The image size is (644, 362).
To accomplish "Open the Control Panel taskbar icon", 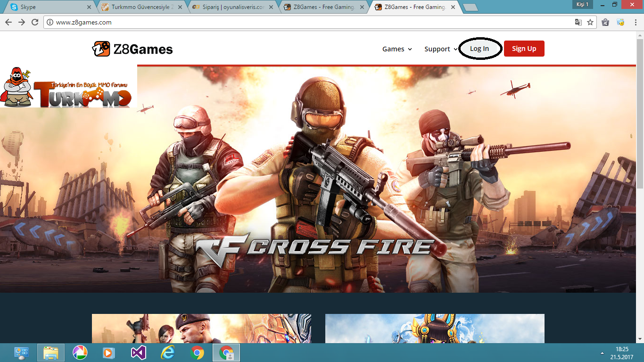I will pos(21,353).
